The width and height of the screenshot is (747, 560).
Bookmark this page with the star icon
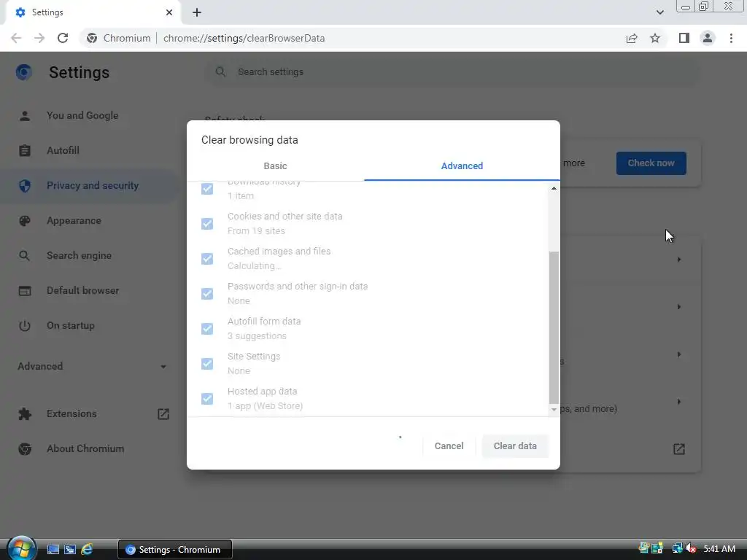point(655,38)
